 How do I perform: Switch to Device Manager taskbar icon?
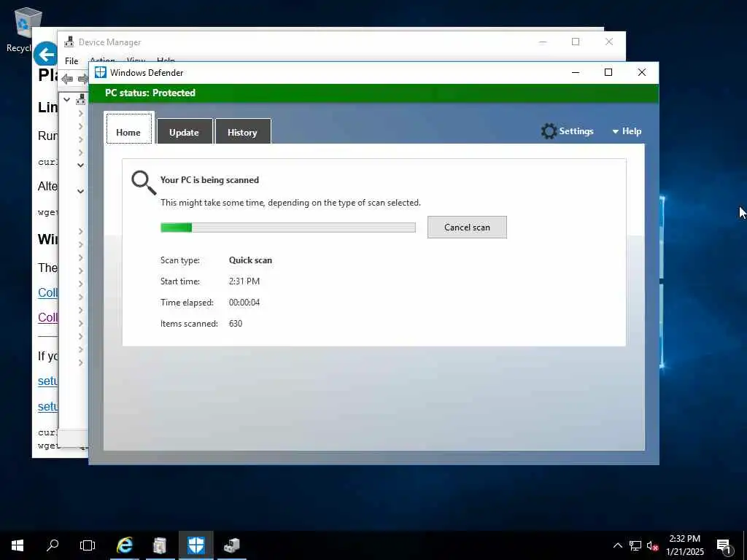[x=231, y=545]
